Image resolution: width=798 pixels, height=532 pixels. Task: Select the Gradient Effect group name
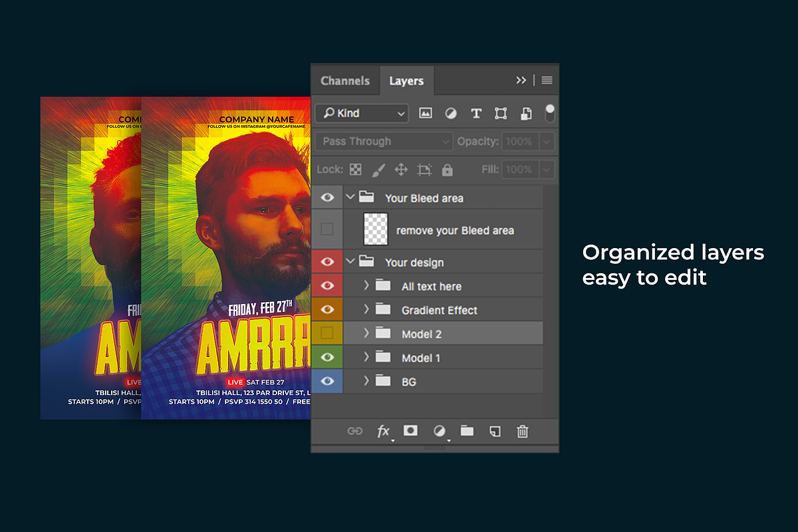coord(440,311)
